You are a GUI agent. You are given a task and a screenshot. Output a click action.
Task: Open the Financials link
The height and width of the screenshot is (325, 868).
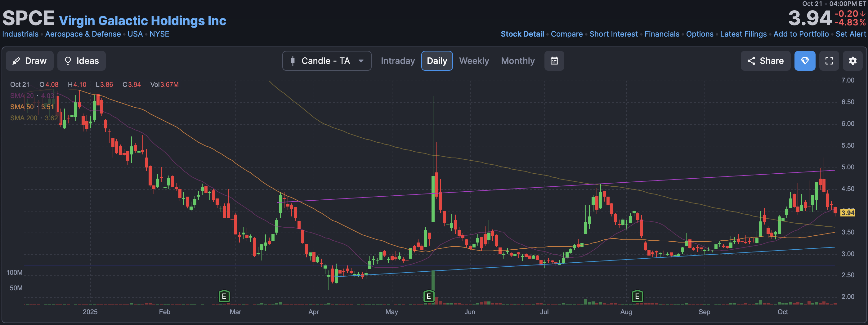point(662,34)
